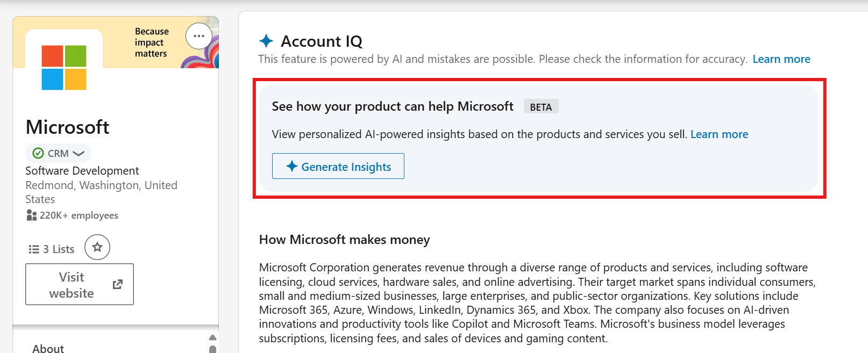Open Learn more beside personalized insights text

[719, 134]
